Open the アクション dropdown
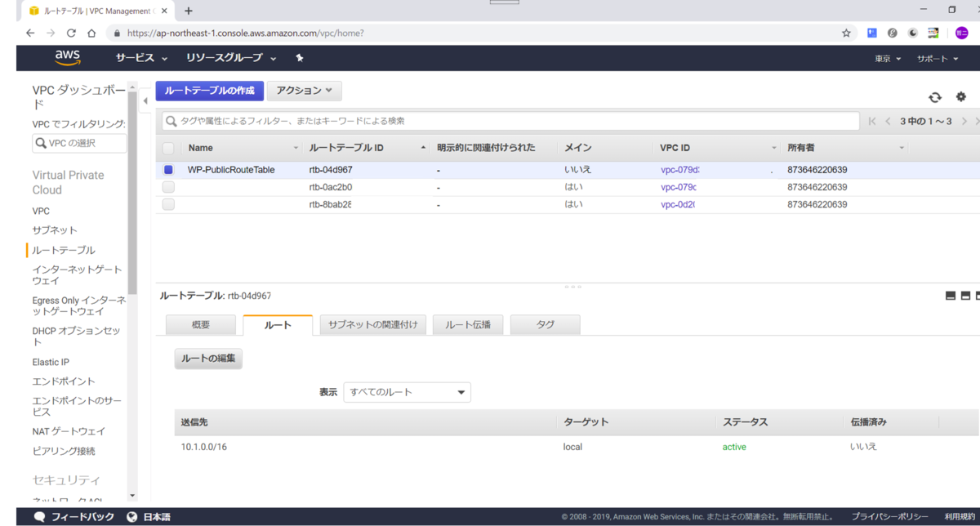The image size is (980, 526). tap(304, 90)
